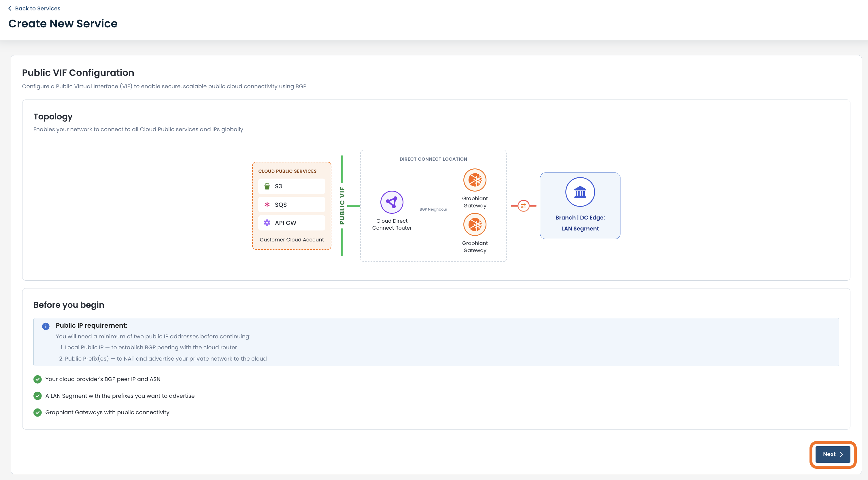The width and height of the screenshot is (868, 480).
Task: Click the Next button
Action: click(833, 454)
